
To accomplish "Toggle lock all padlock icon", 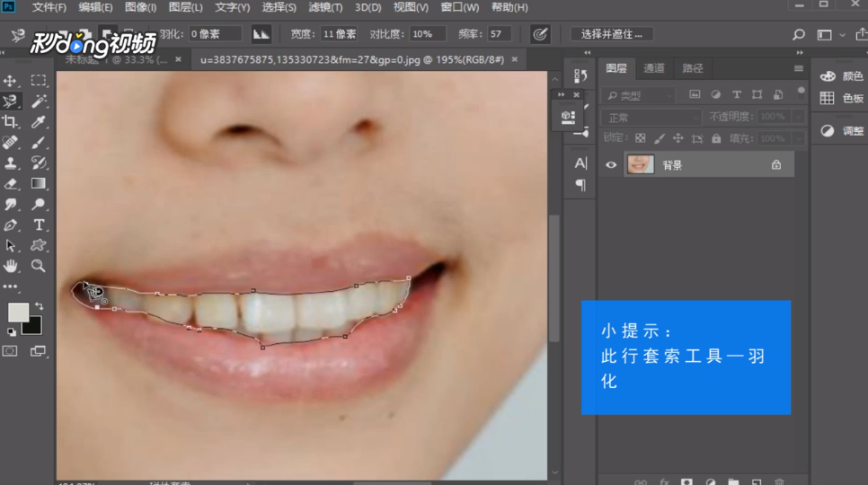I will click(x=716, y=138).
